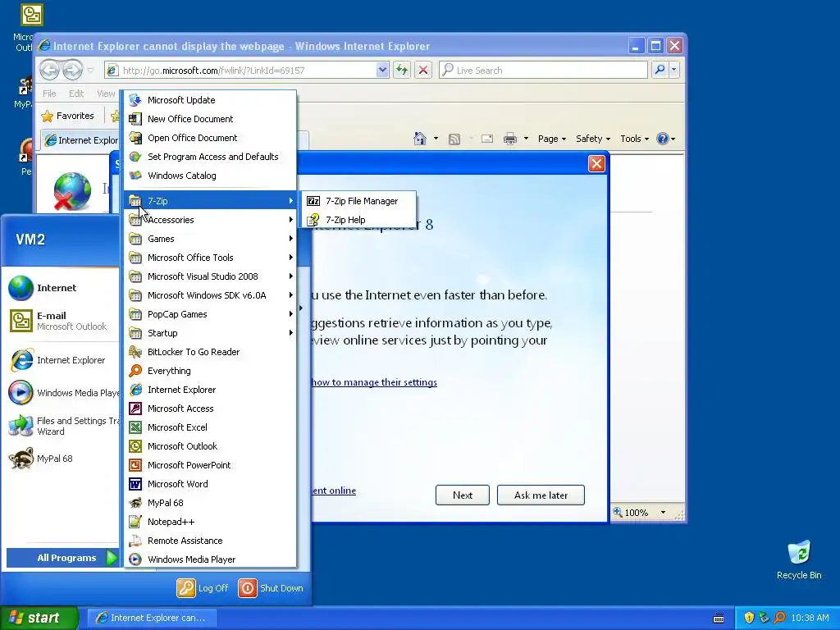Follow the 'how to manage their settings' link
Image resolution: width=840 pixels, height=630 pixels.
pyautogui.click(x=374, y=382)
